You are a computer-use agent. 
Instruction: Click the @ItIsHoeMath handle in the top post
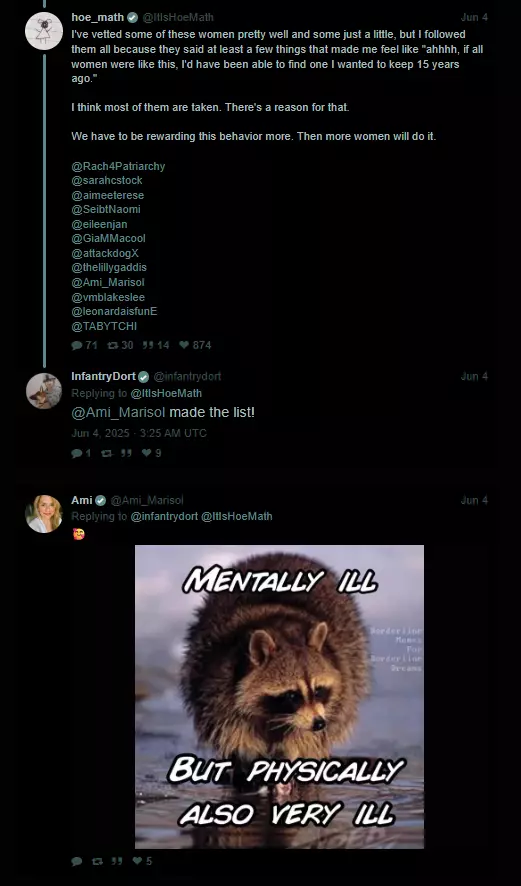coord(178,18)
